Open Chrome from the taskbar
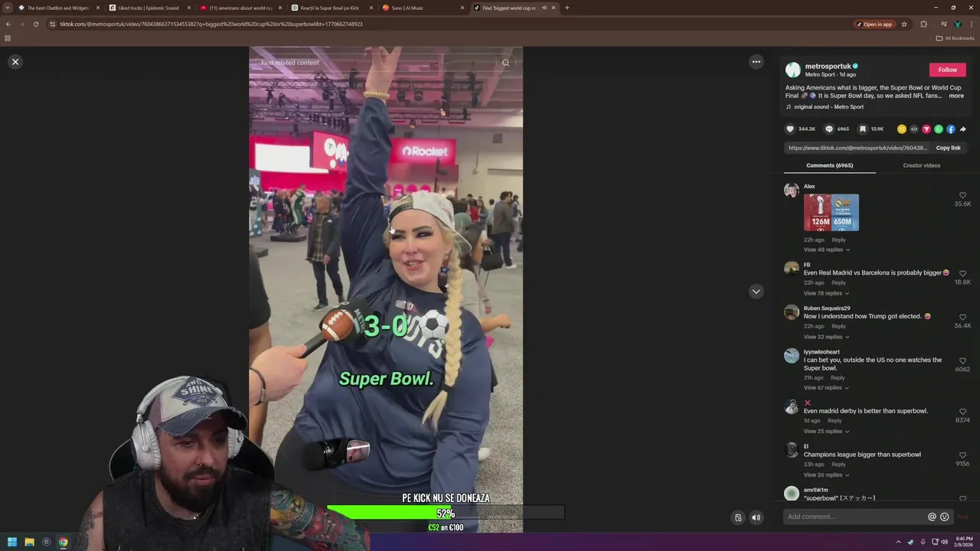The image size is (980, 551). [x=63, y=542]
